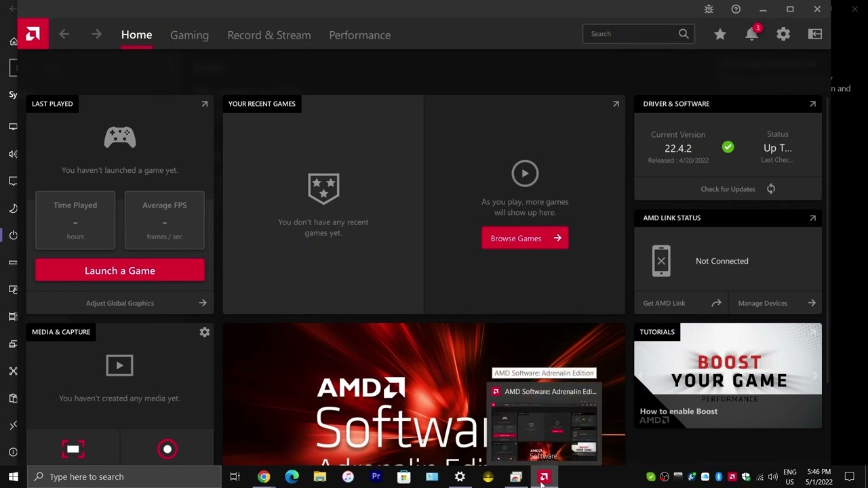The width and height of the screenshot is (868, 488).
Task: Open the Action Center notification icon
Action: coord(849,476)
